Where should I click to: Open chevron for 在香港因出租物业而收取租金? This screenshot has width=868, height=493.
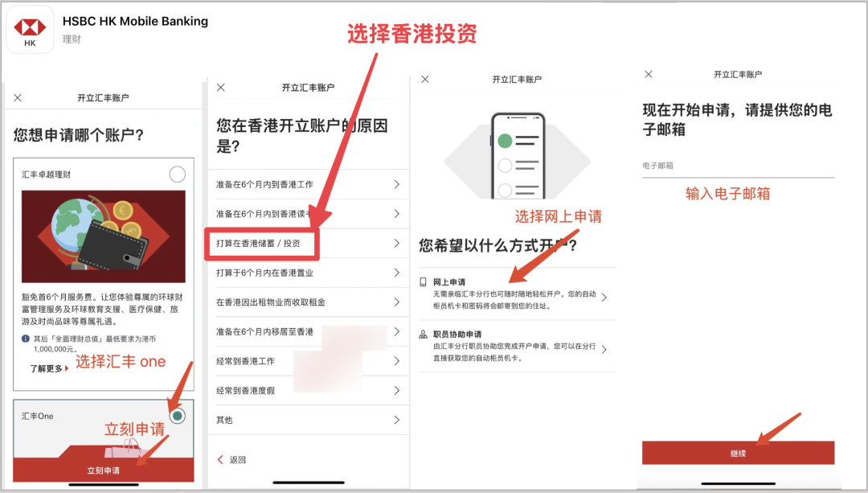pyautogui.click(x=397, y=302)
